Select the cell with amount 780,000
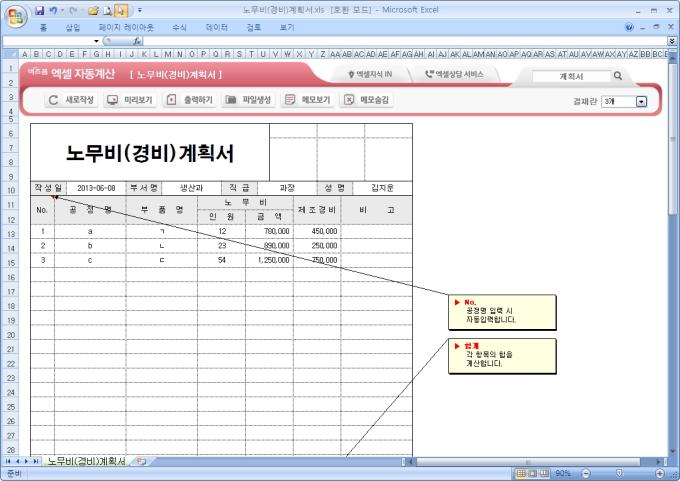680x481 pixels. click(269, 231)
